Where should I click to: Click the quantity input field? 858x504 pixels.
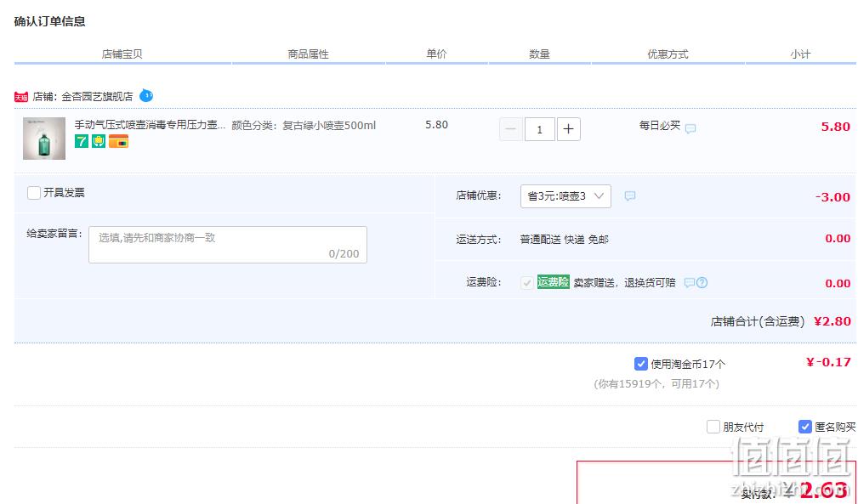point(539,129)
